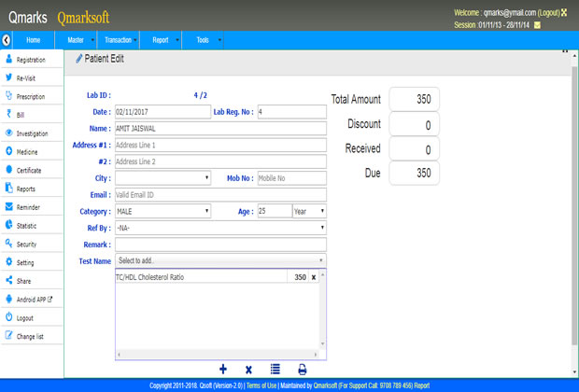Open Statistic in the sidebar
579x392 pixels.
[31, 226]
